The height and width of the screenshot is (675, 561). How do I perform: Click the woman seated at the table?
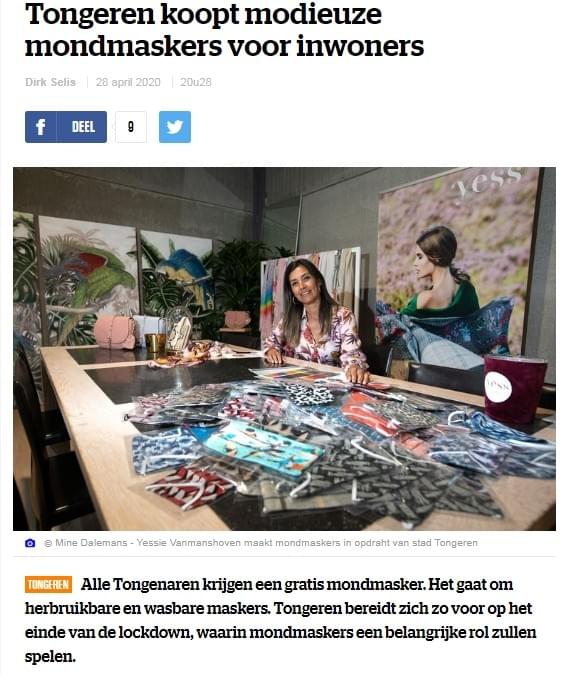click(x=317, y=320)
